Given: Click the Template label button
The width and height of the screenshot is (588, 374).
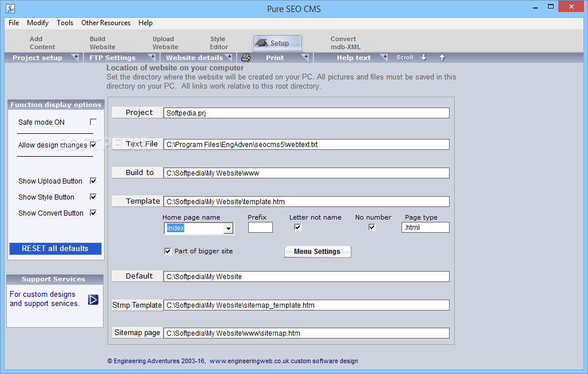Looking at the screenshot, I should coord(137,201).
